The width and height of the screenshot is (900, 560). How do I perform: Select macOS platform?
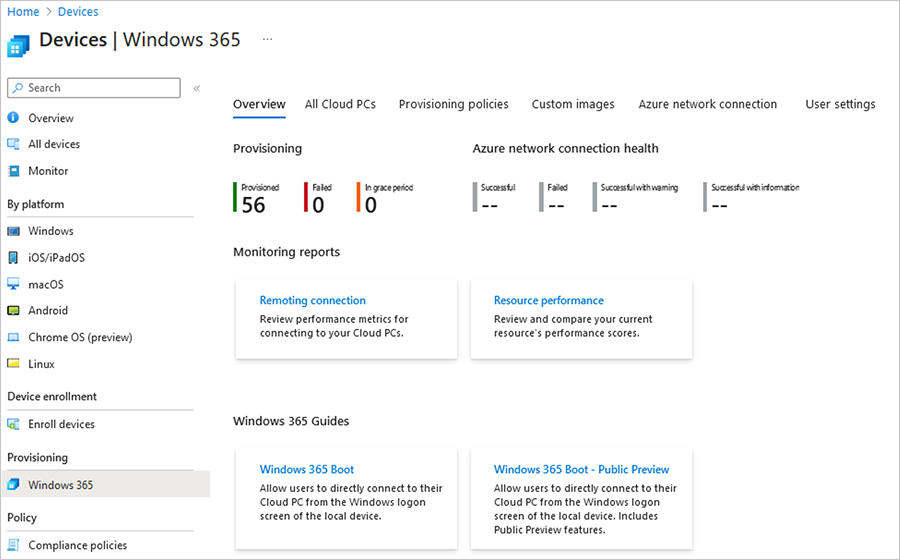coord(46,285)
